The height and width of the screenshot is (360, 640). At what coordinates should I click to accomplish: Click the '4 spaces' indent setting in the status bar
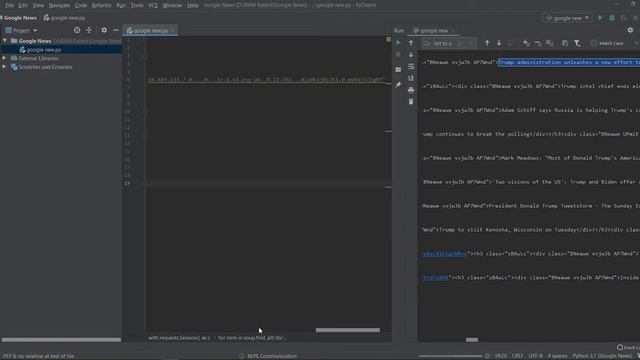558,356
